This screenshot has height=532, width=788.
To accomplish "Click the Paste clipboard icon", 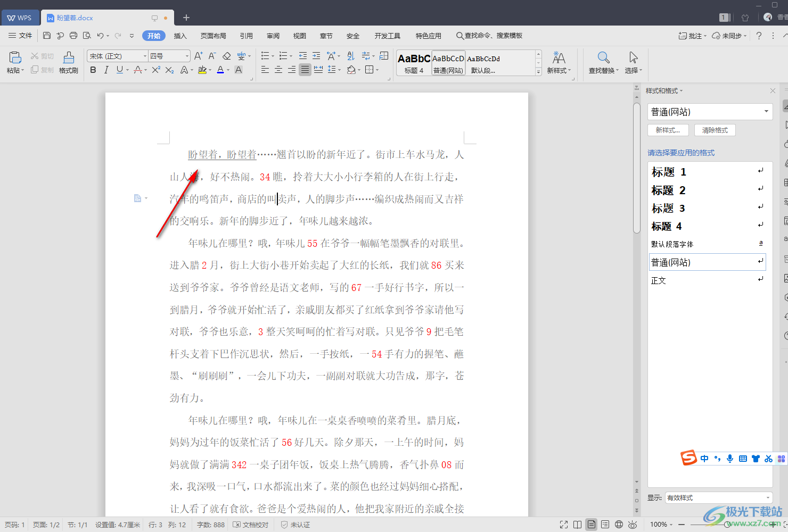I will [x=15, y=57].
